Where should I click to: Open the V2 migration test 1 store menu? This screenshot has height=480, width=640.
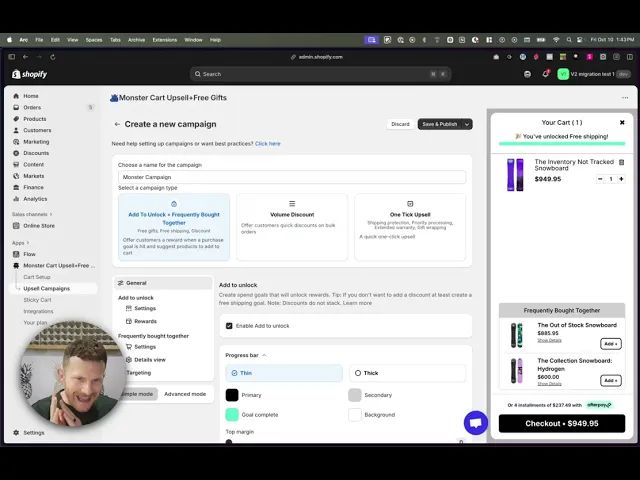pyautogui.click(x=593, y=74)
